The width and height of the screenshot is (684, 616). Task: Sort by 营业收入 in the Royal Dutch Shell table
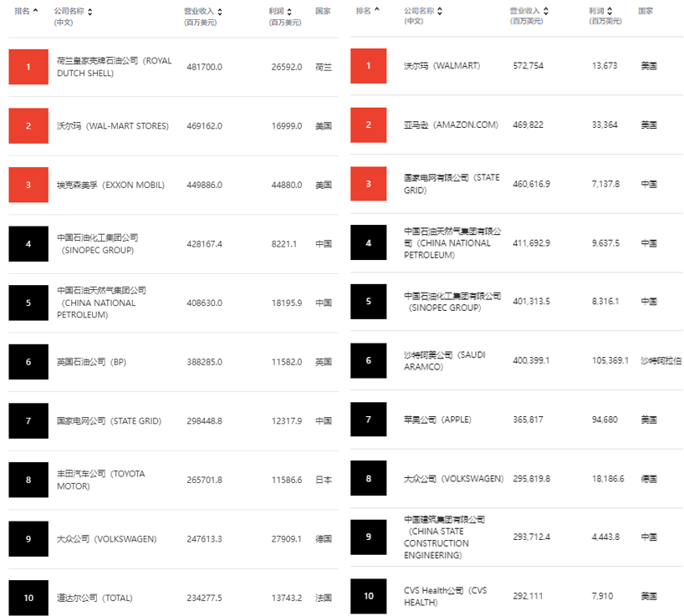(219, 12)
